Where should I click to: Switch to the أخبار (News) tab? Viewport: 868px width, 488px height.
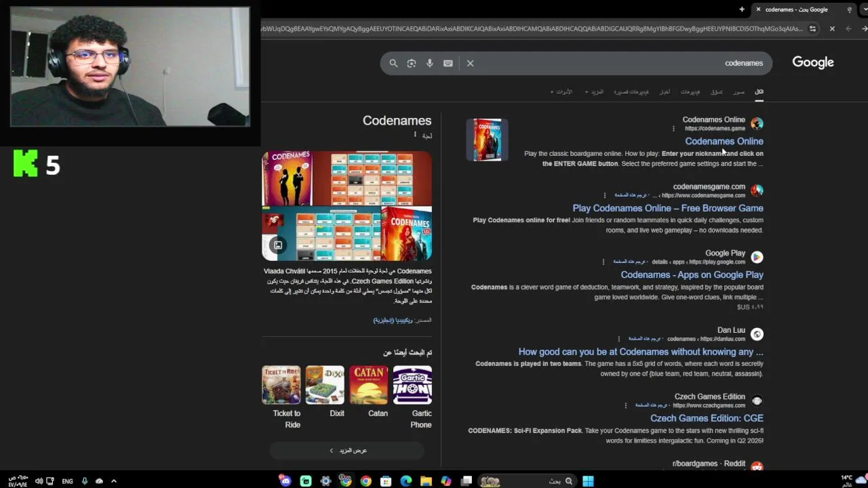click(665, 91)
